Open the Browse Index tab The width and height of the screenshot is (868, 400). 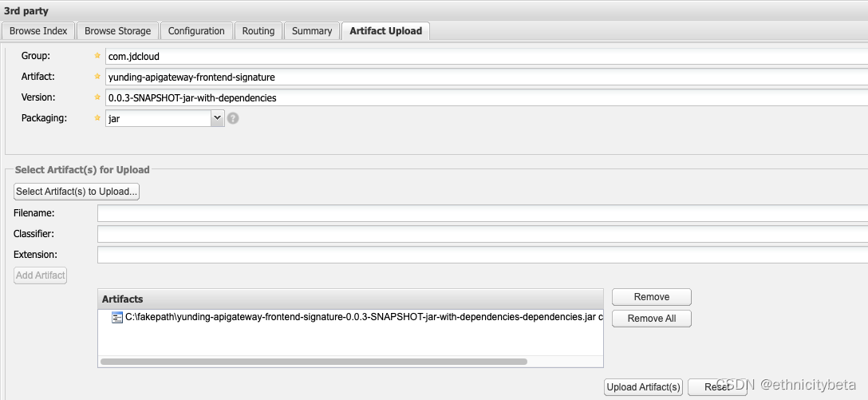(38, 31)
